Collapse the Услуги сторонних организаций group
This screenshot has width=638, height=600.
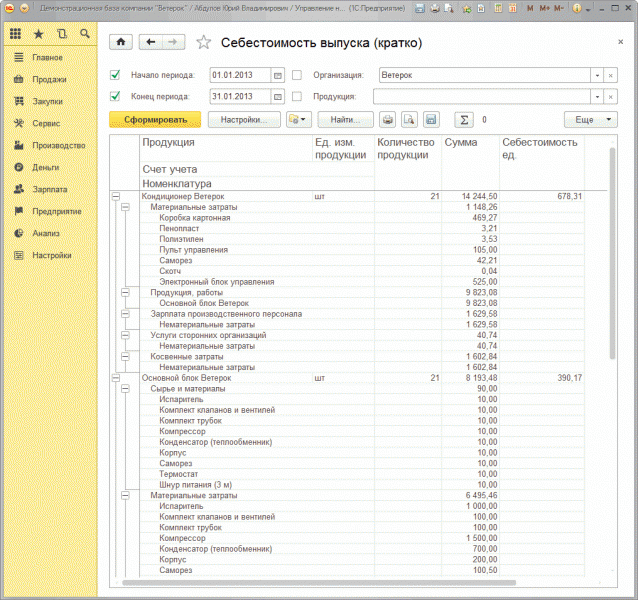coord(125,335)
